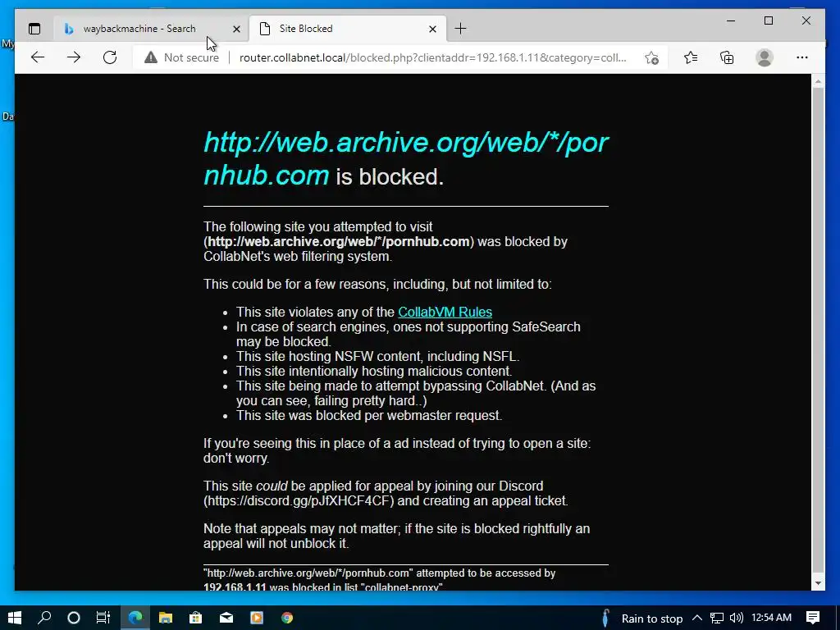Screen dimensions: 840x630
Task: Add this page to favorites star
Action: pos(651,57)
